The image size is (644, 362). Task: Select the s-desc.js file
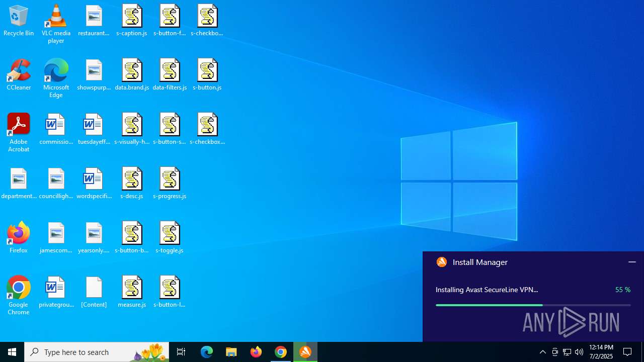tap(132, 184)
